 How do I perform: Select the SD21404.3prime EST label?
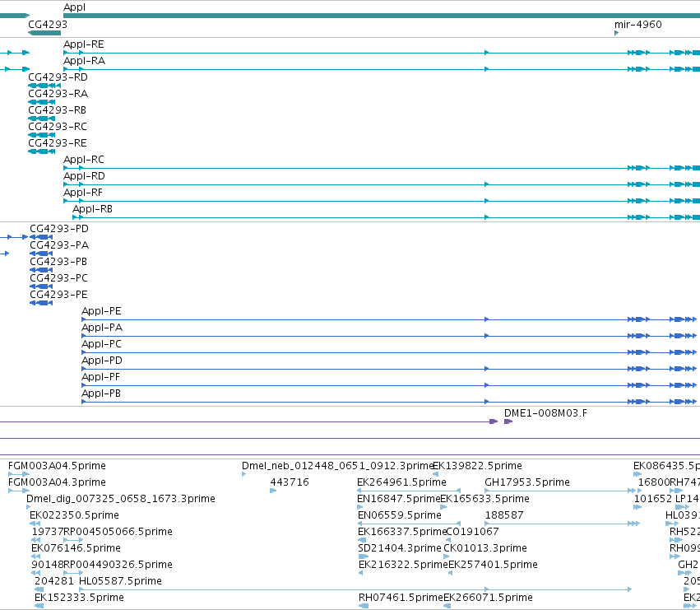400,548
